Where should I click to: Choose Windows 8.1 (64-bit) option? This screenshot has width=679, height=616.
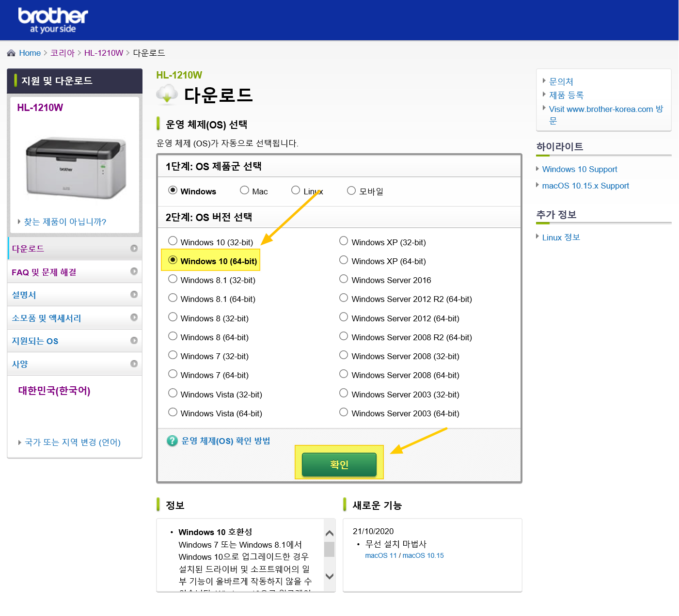(173, 298)
